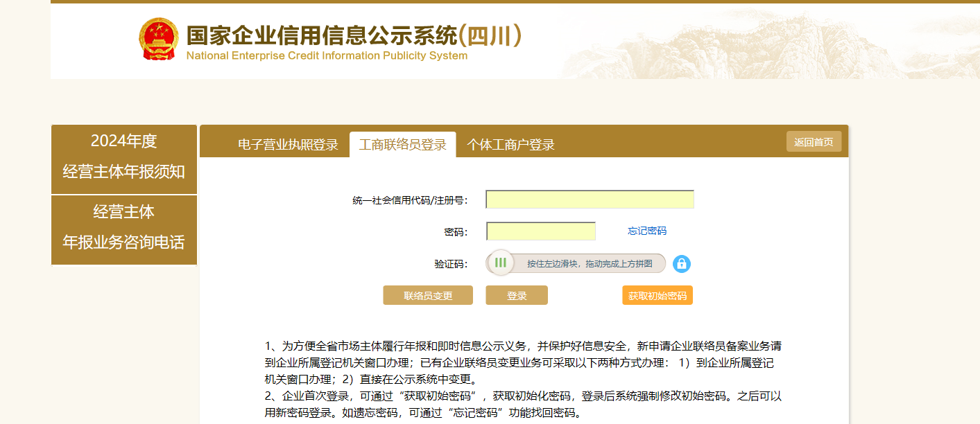Click the English subtitle under the site title

tap(327, 56)
